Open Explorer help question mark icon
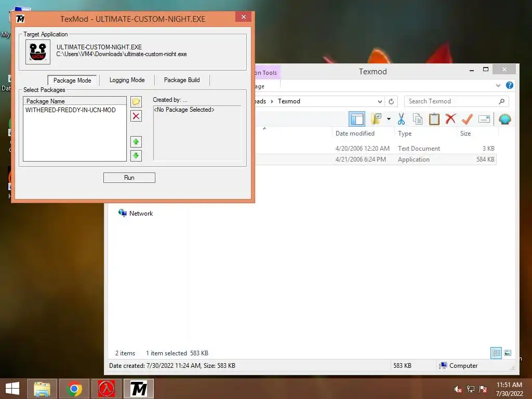This screenshot has height=399, width=532. (510, 85)
